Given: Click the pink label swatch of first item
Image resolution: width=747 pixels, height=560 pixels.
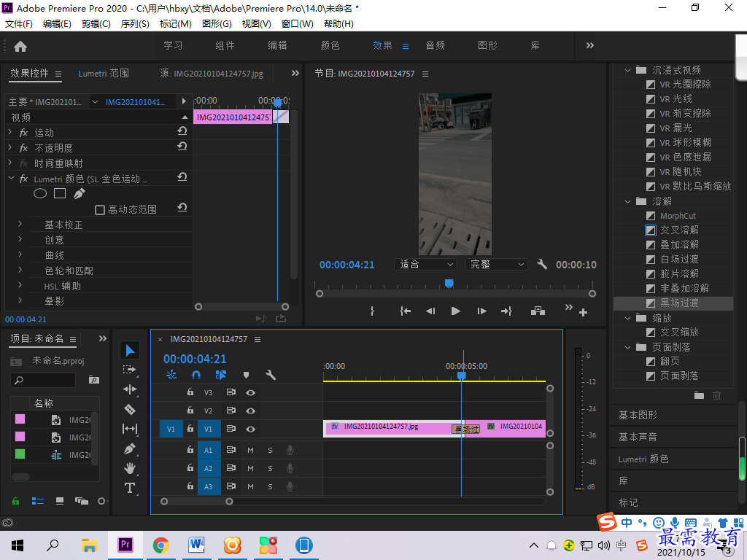Looking at the screenshot, I should (x=20, y=419).
